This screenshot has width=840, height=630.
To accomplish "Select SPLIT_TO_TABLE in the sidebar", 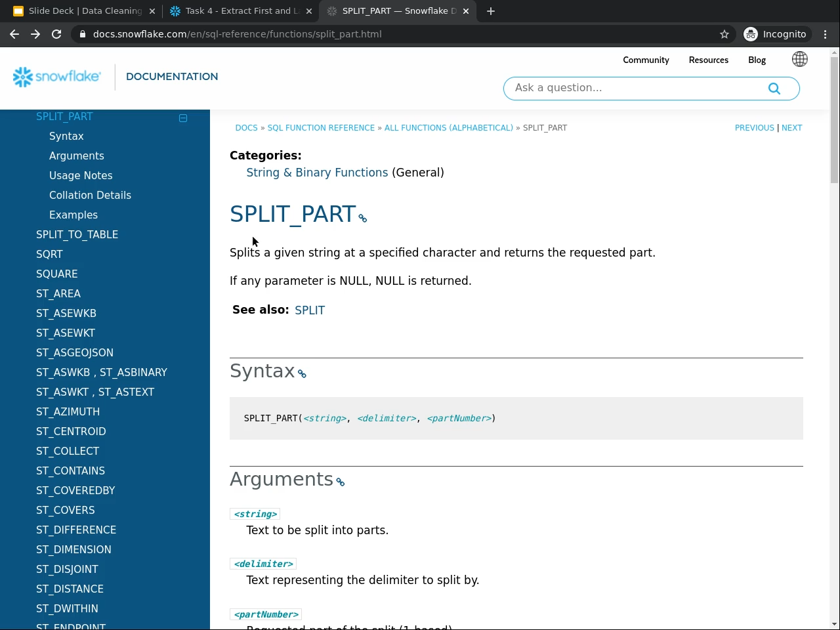I will (77, 234).
